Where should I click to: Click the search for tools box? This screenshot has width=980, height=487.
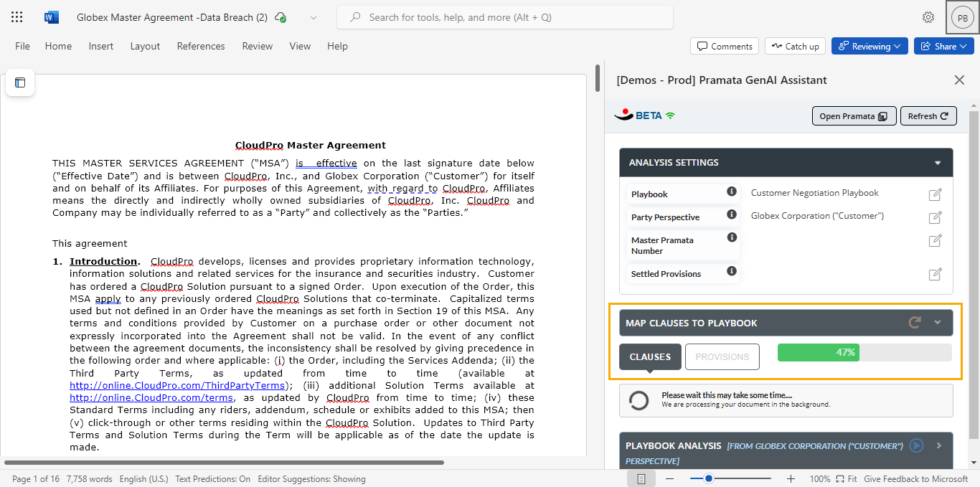tap(505, 17)
